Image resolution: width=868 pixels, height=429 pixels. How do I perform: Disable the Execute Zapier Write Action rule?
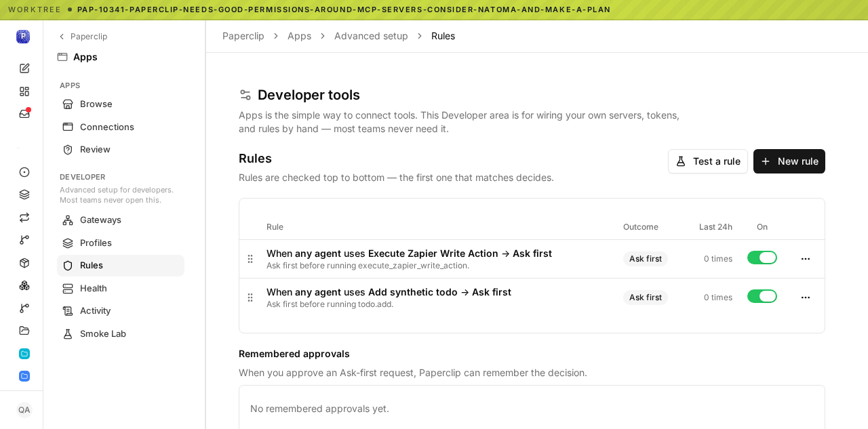(x=762, y=258)
